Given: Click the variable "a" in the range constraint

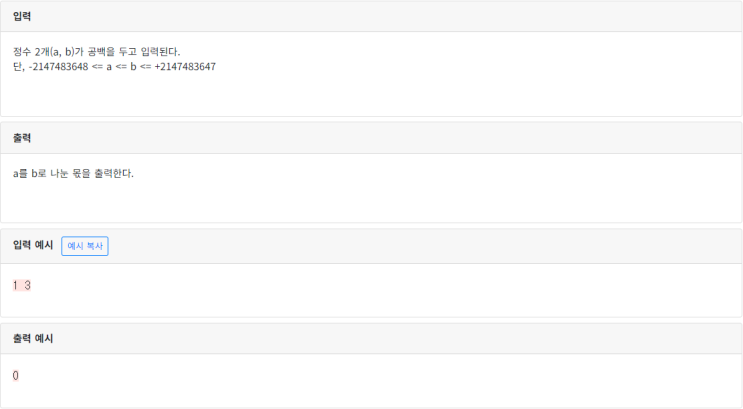Looking at the screenshot, I should click(109, 67).
